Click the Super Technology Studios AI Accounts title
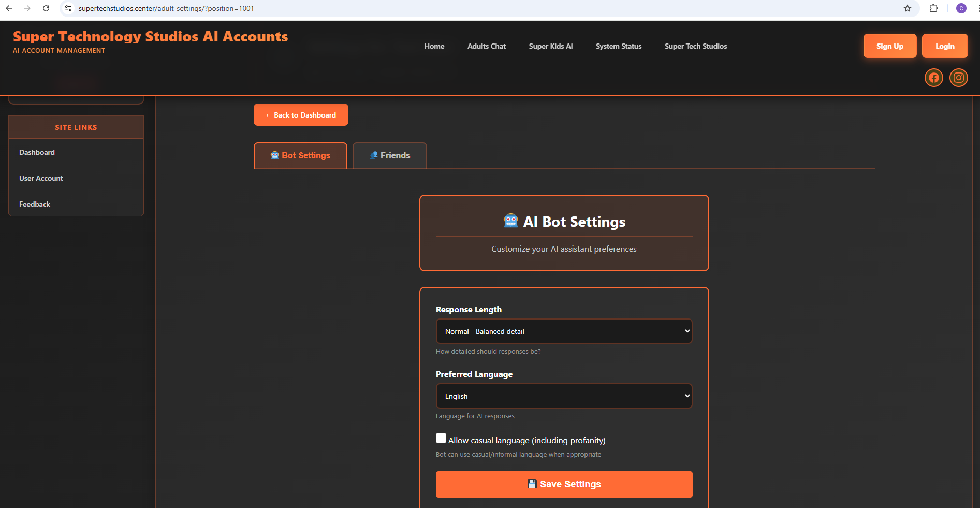980x508 pixels. point(150,36)
